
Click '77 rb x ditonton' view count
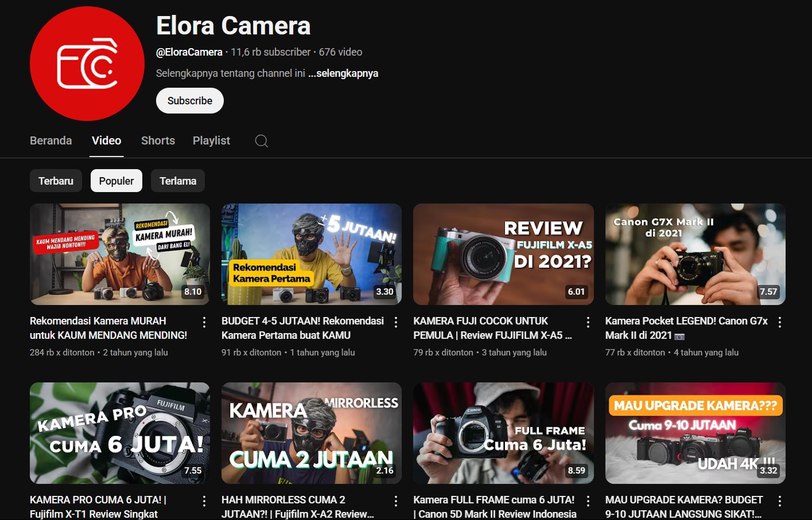[x=635, y=353]
